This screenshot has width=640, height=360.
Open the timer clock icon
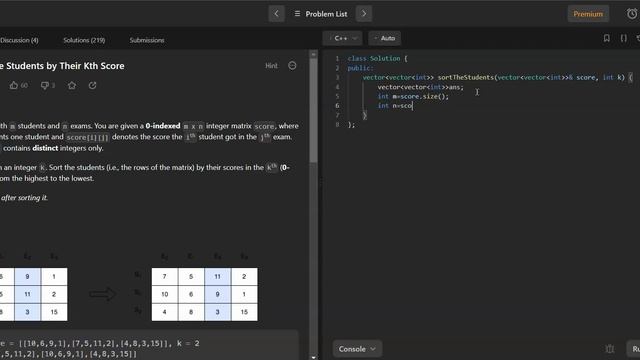point(632,14)
